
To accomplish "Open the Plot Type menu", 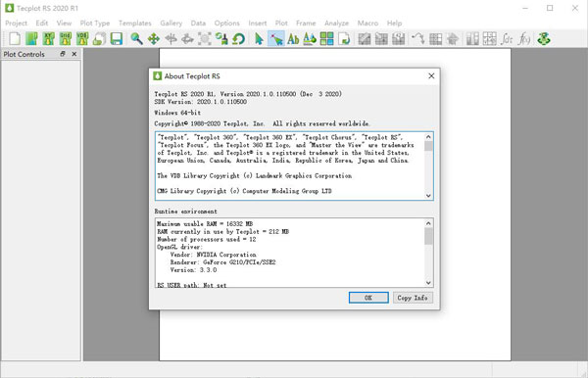I will pos(95,24).
